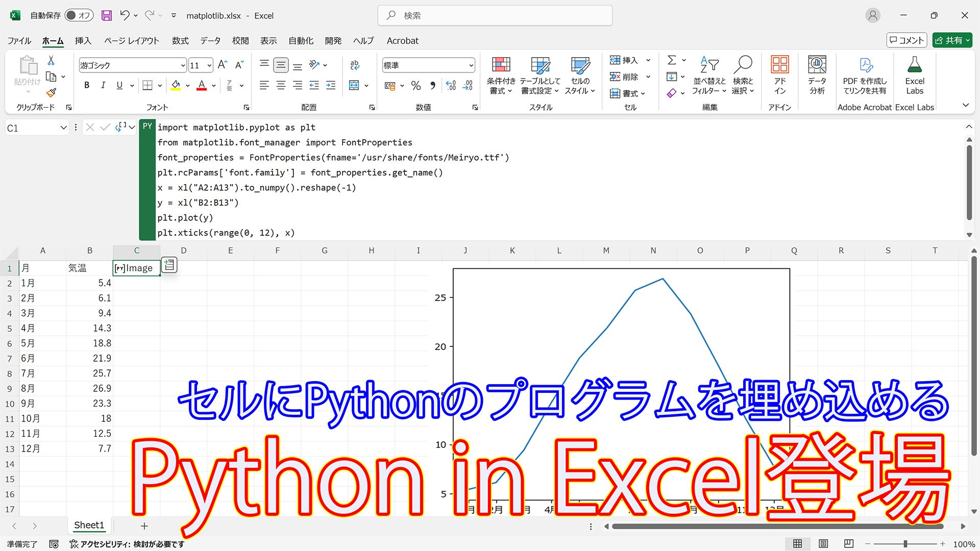Toggle center horizontal alignment
This screenshot has height=551, width=980.
point(281,85)
